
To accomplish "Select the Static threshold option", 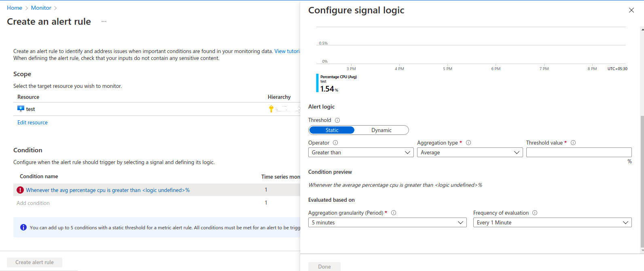I will click(x=332, y=130).
